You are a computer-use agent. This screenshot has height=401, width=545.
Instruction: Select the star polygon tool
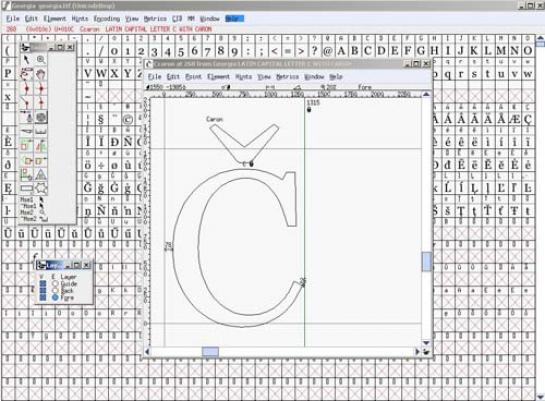click(41, 188)
